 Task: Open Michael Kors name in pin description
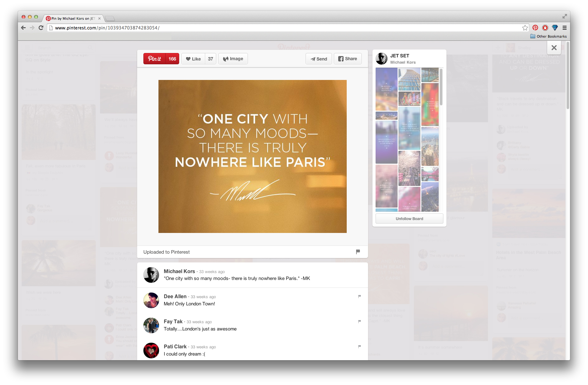pyautogui.click(x=179, y=271)
